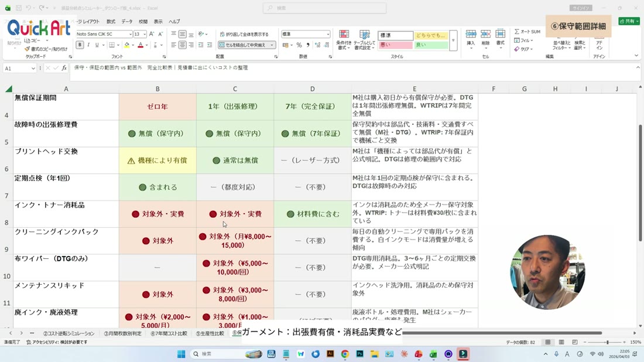The width and height of the screenshot is (644, 362).
Task: Increase the indent
Action: 210,45
